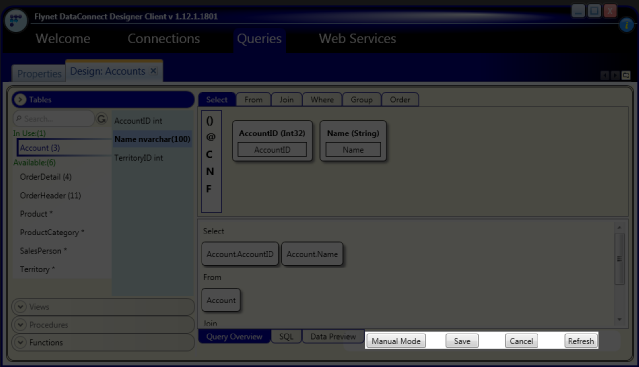639x367 pixels.
Task: Show the Query Overview tab
Action: coord(234,336)
